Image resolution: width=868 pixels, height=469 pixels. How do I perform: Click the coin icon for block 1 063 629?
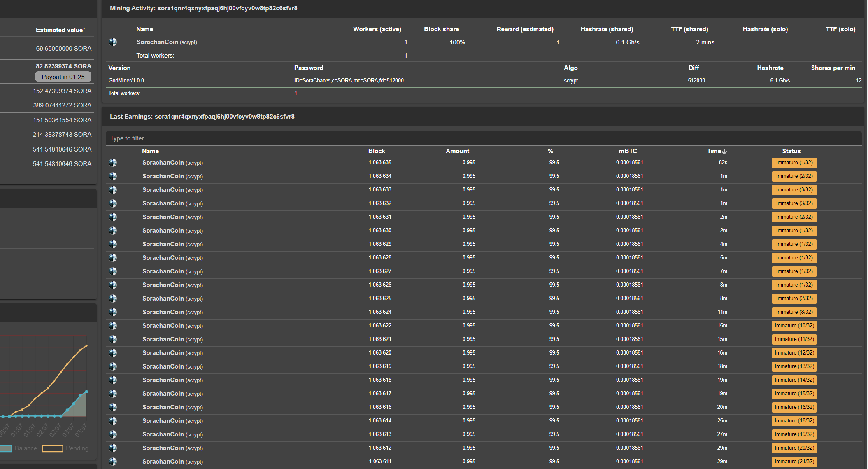(113, 244)
